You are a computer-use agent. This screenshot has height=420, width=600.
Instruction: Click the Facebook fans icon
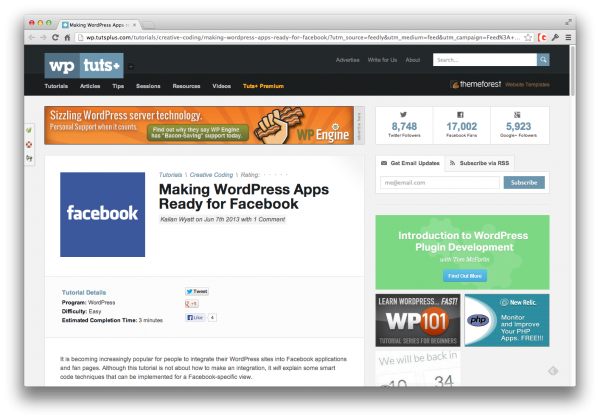pyautogui.click(x=460, y=114)
